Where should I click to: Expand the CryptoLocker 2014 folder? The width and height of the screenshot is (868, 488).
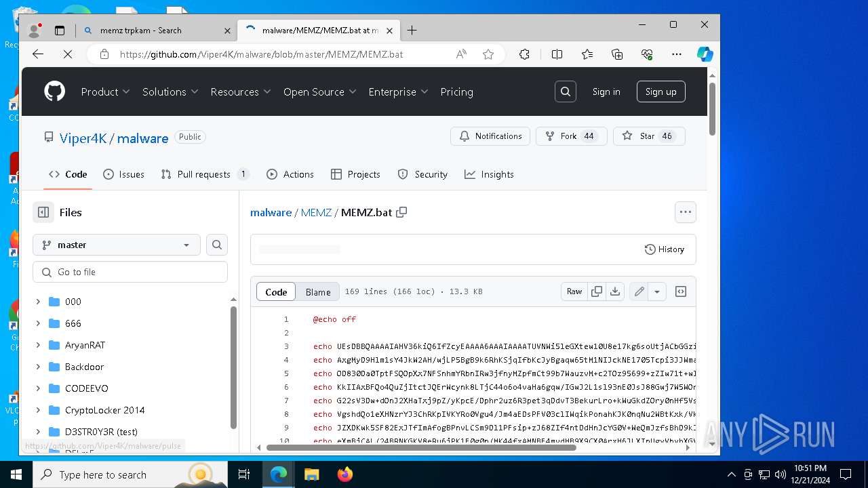(x=39, y=410)
